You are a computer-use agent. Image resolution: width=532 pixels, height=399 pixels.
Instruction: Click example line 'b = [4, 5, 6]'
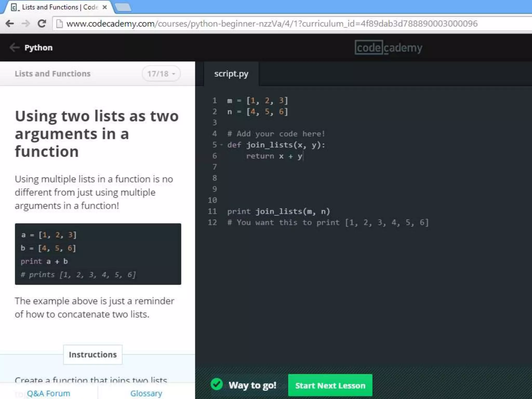pyautogui.click(x=48, y=248)
